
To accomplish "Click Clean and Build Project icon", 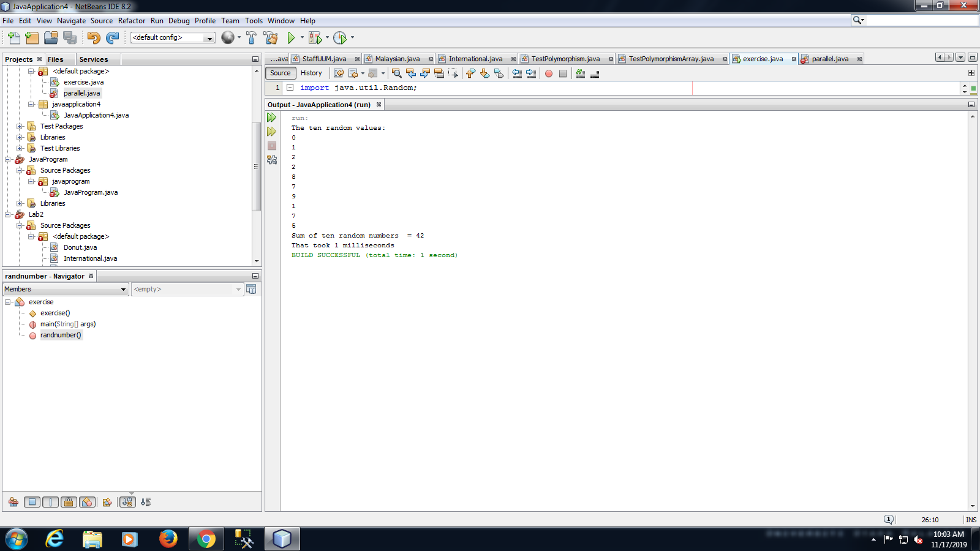I will (x=271, y=38).
